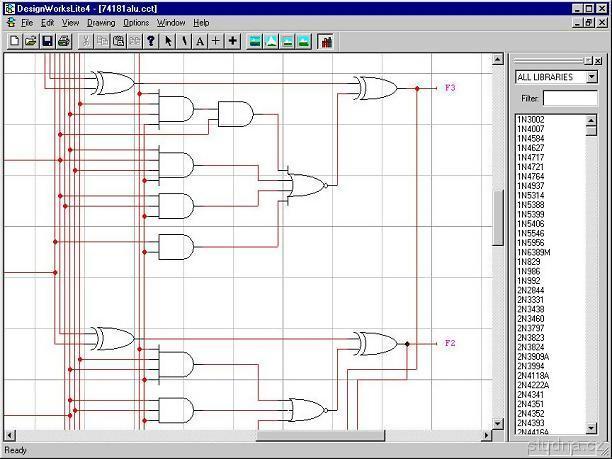This screenshot has width=612, height=459.
Task: Open the File menu
Action: (26, 22)
